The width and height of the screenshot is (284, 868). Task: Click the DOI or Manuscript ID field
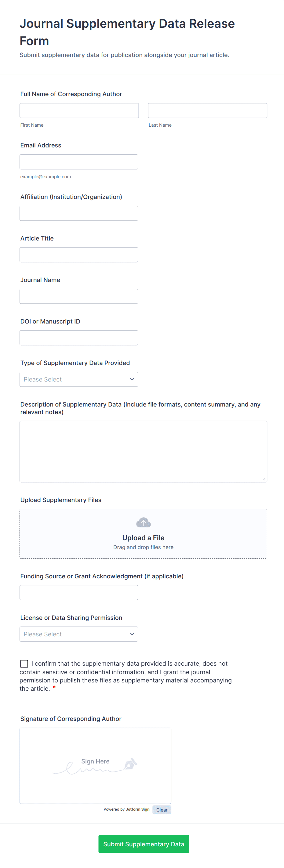78,338
